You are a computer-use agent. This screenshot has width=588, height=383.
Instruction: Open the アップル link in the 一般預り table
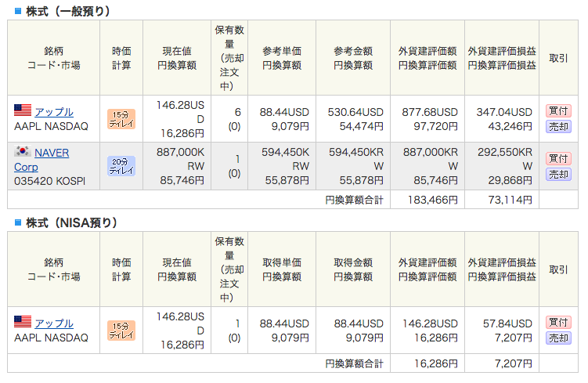[53, 112]
